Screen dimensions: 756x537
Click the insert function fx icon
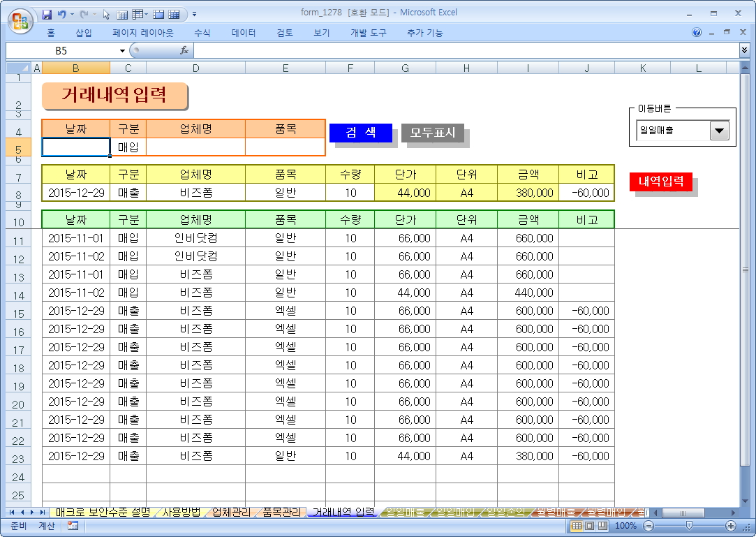(x=184, y=50)
